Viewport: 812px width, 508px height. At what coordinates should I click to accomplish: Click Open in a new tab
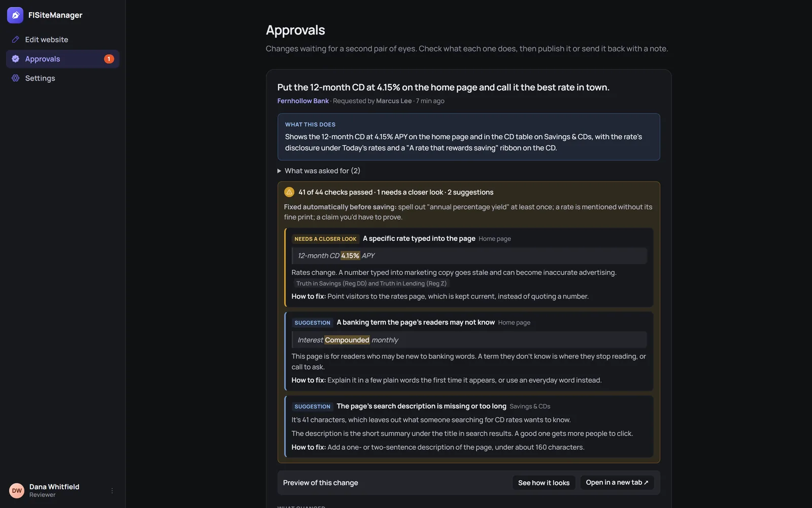(x=617, y=483)
